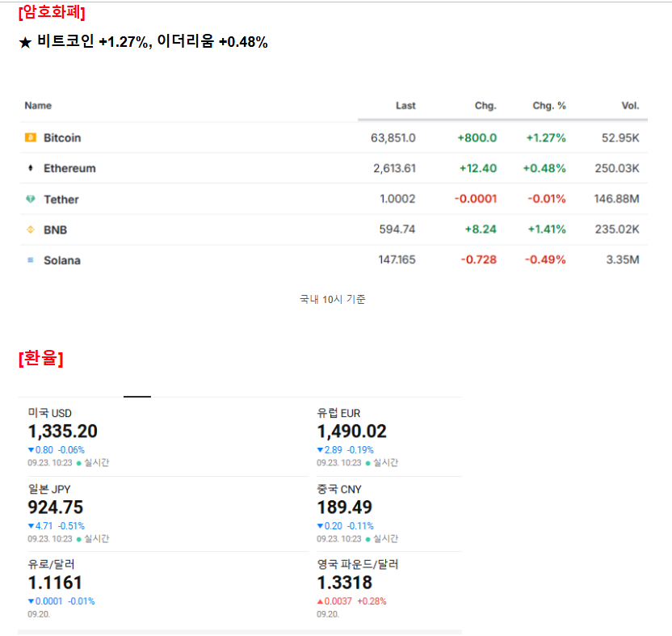The height and width of the screenshot is (636, 672).
Task: Select Tether last price 1.0002
Action: pyautogui.click(x=397, y=199)
